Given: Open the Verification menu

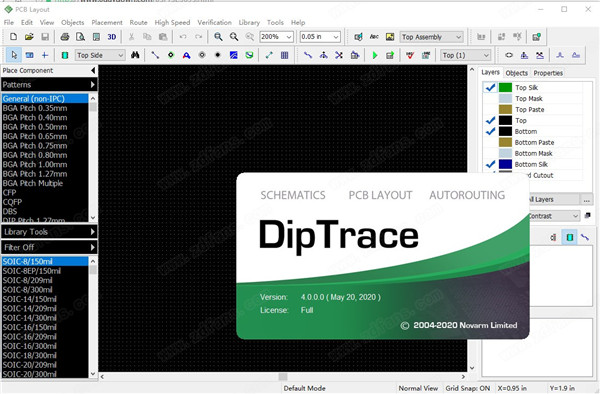Looking at the screenshot, I should pos(214,23).
